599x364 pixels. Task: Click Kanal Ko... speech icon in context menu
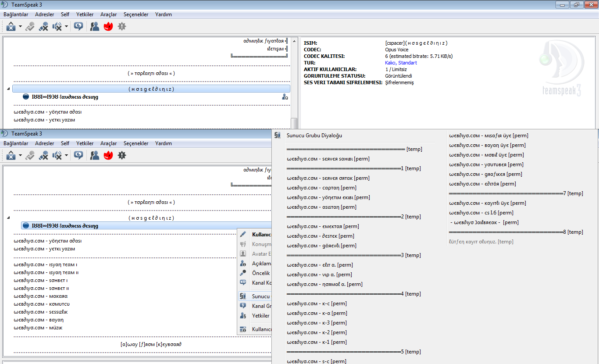(x=243, y=283)
